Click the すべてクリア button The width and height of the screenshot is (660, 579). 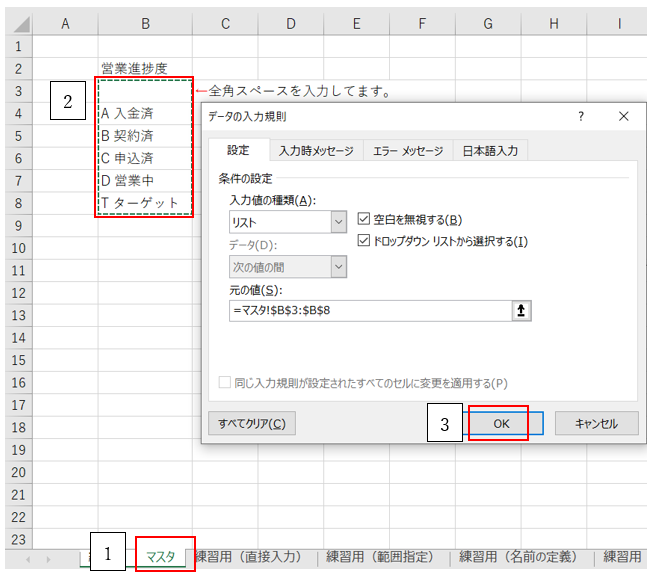[x=252, y=424]
